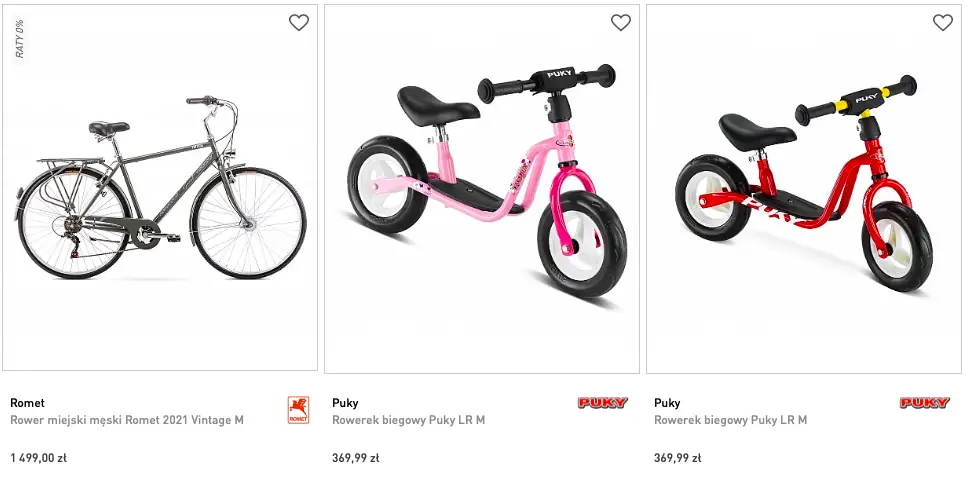Open the 'Rowerek biegowy Puky LR M' title under the pink bike

pos(408,420)
